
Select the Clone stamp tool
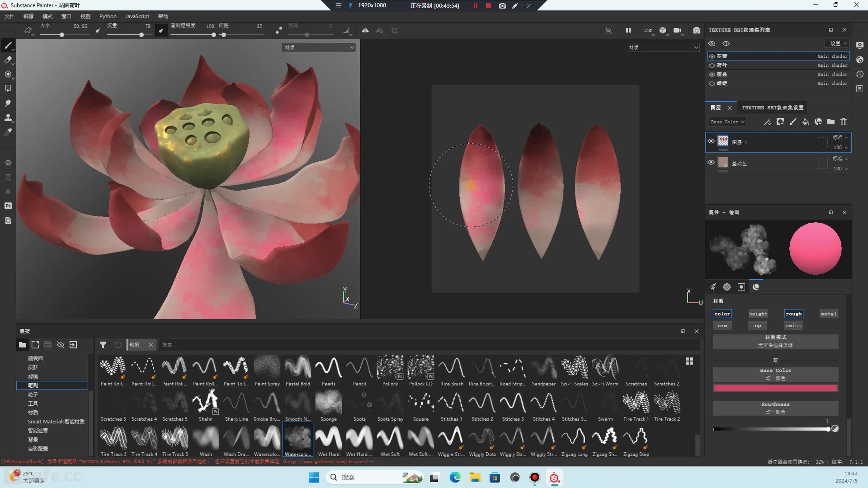coord(8,118)
